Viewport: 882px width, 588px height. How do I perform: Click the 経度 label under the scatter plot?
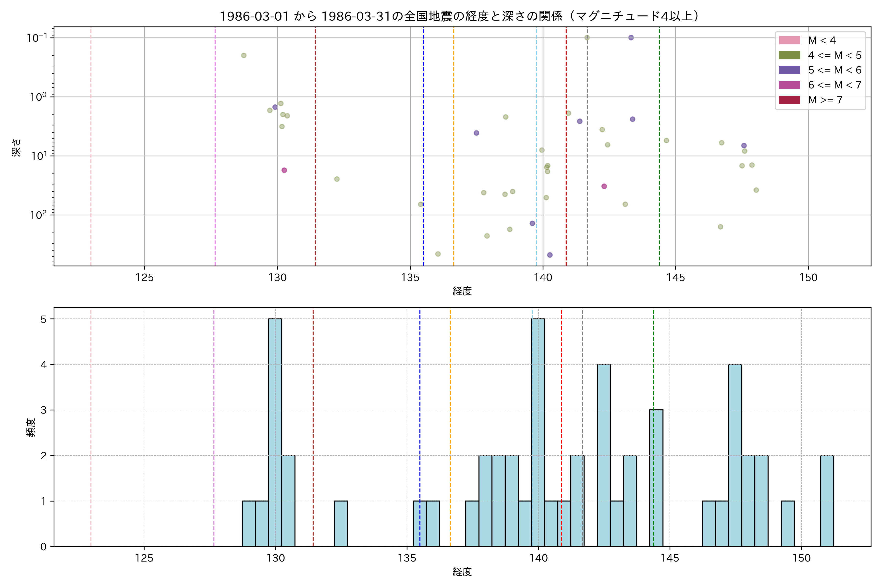[x=462, y=291]
